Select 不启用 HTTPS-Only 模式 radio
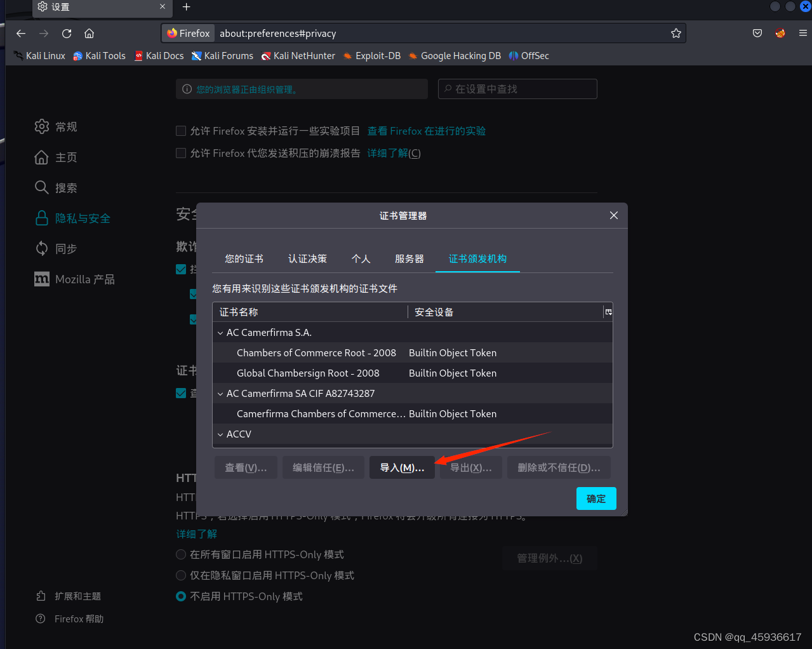Image resolution: width=812 pixels, height=649 pixels. click(x=181, y=596)
